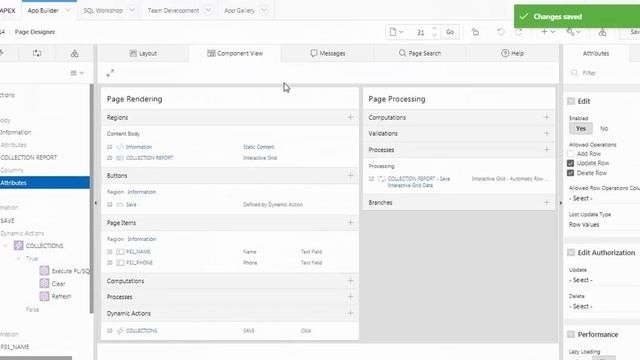Click the page number input field
This screenshot has height=360, width=640.
(420, 32)
